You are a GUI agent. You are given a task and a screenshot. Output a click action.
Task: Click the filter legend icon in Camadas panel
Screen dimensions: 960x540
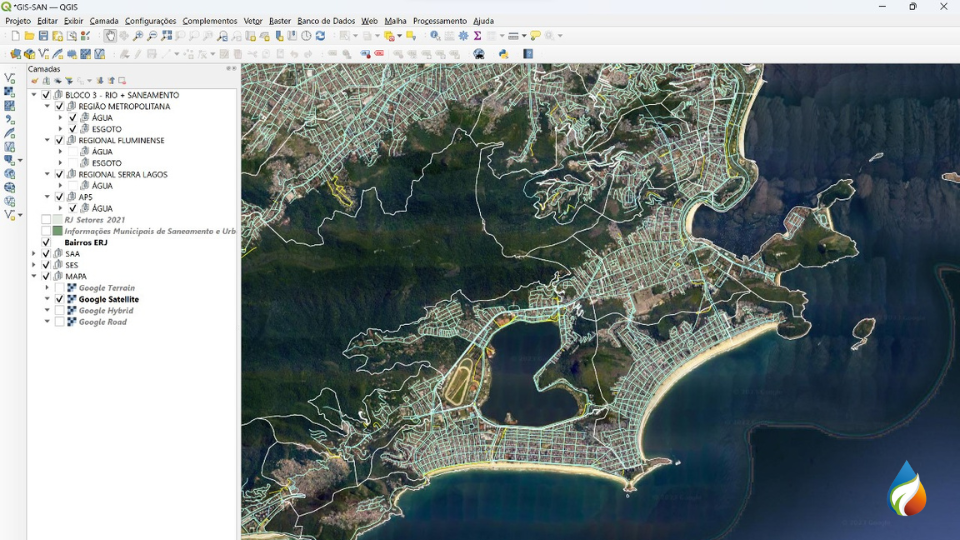coord(69,81)
